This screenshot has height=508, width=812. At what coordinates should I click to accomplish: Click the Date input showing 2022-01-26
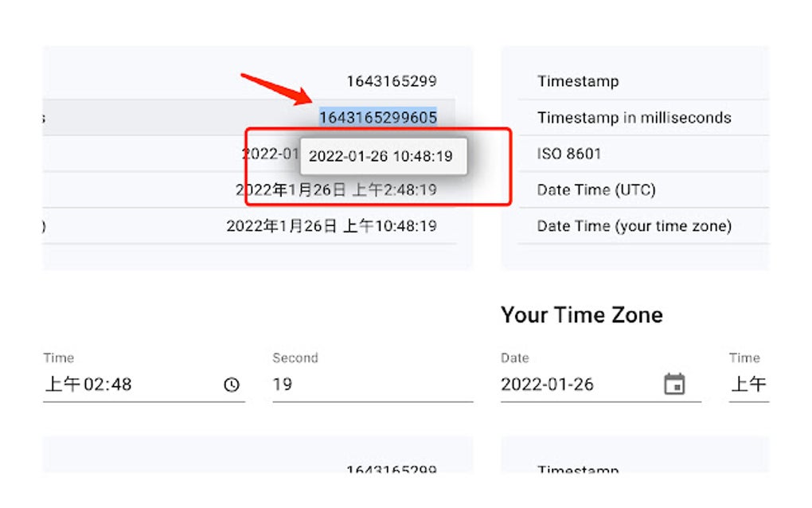(548, 385)
